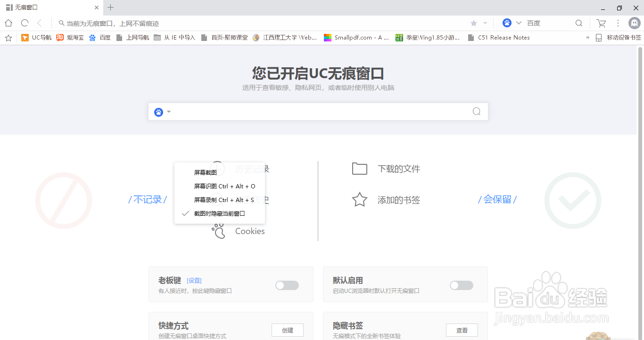Open a new tab with plus button
644x340 pixels.
click(x=111, y=8)
